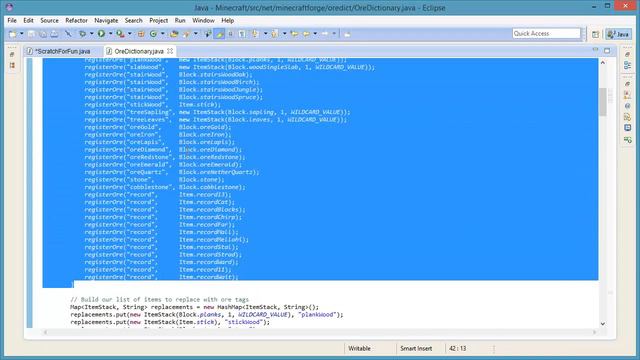Maximize the editor area
The image size is (640, 360).
tap(607, 51)
